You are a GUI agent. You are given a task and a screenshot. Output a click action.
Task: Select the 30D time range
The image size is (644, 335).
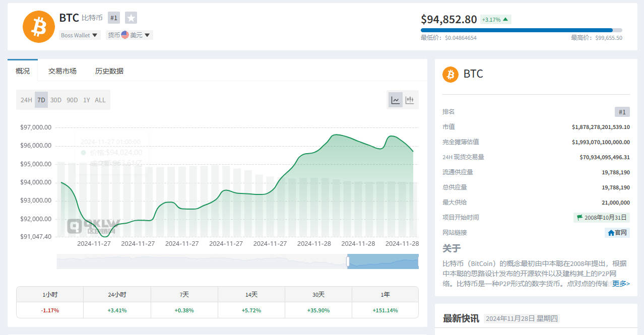(56, 100)
